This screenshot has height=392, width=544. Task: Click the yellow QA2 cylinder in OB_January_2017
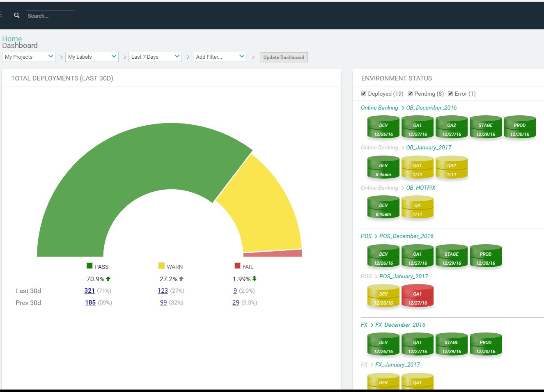451,168
